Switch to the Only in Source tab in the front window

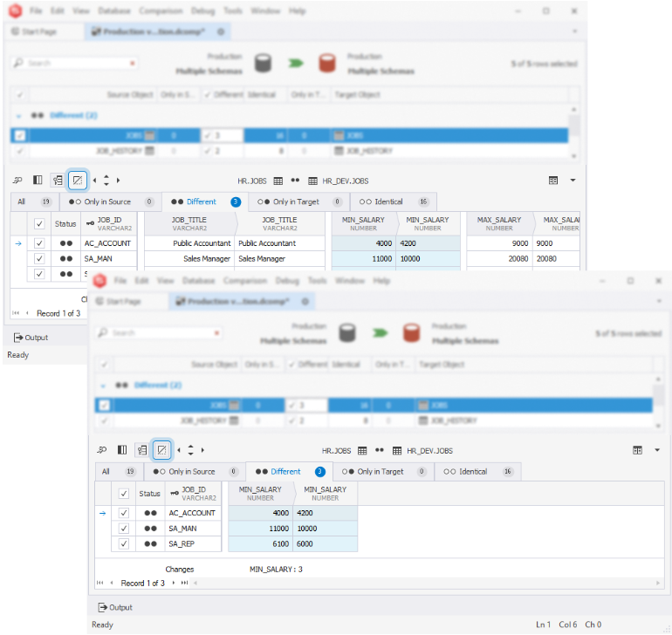195,472
